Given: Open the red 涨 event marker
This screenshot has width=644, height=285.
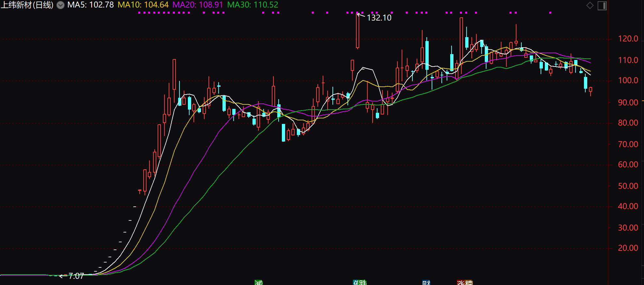Looking at the screenshot, I should click(461, 282).
